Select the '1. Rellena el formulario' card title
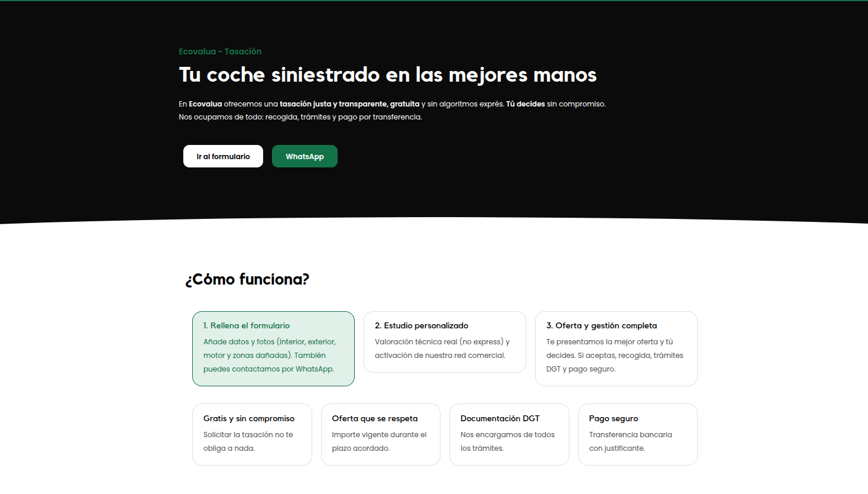Image resolution: width=868 pixels, height=494 pixels. tap(247, 325)
